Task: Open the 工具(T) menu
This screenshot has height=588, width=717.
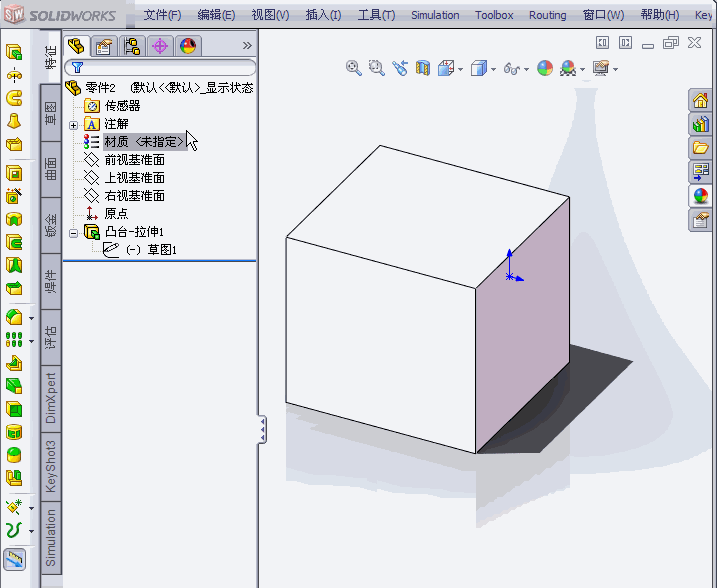Action: (x=376, y=15)
